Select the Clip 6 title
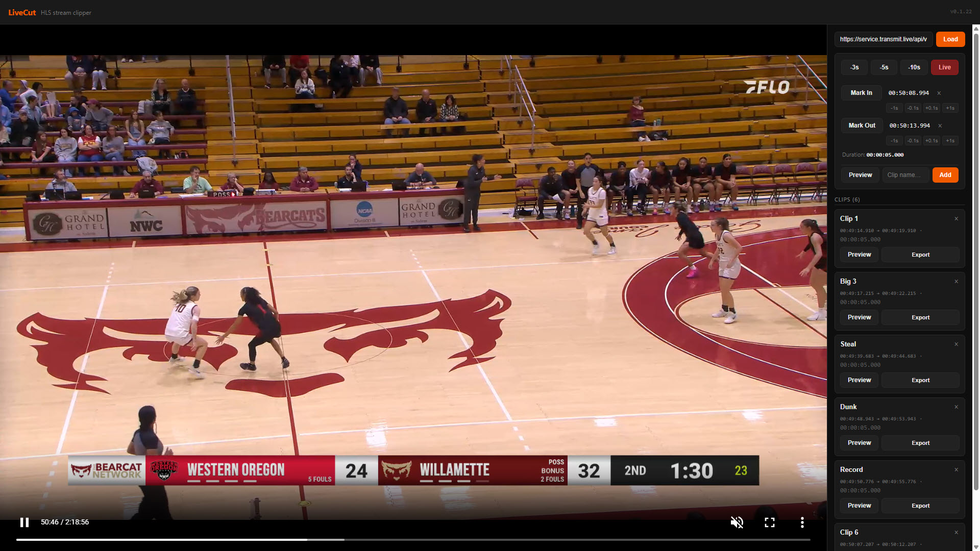This screenshot has width=980, height=551. point(849,533)
